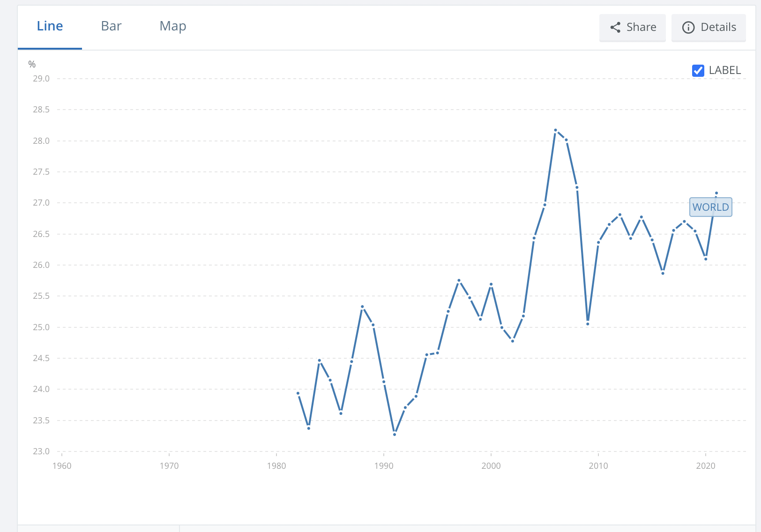This screenshot has width=761, height=532.
Task: Select the first data point at 1982
Action: pyautogui.click(x=298, y=393)
